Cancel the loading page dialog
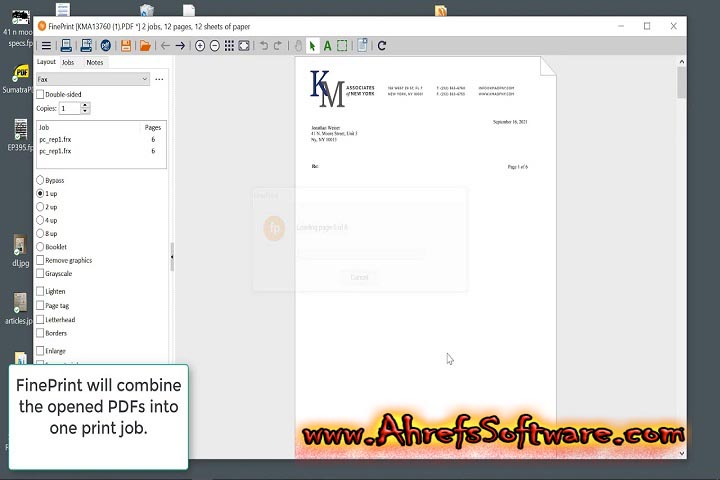720x480 pixels. (359, 277)
